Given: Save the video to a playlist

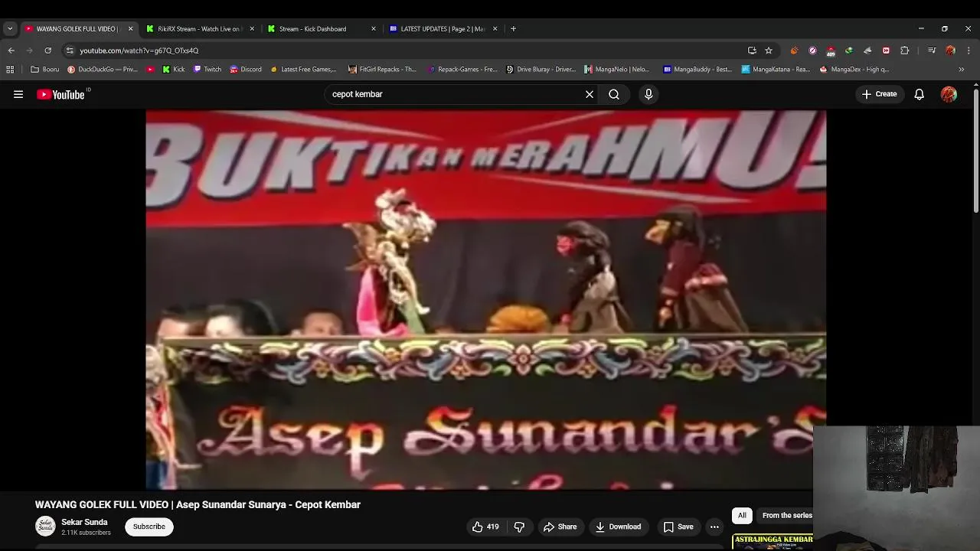Looking at the screenshot, I should (678, 527).
